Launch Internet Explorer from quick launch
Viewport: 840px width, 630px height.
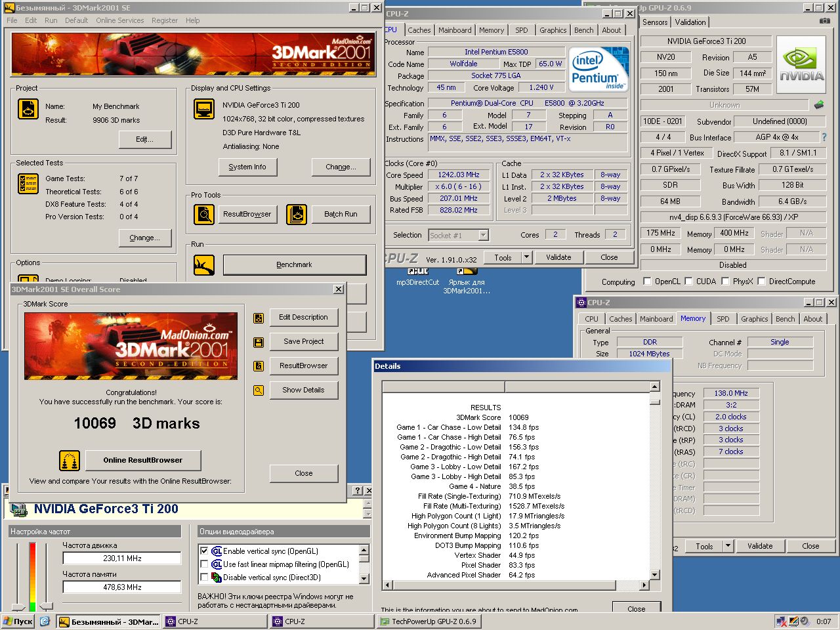(x=45, y=621)
